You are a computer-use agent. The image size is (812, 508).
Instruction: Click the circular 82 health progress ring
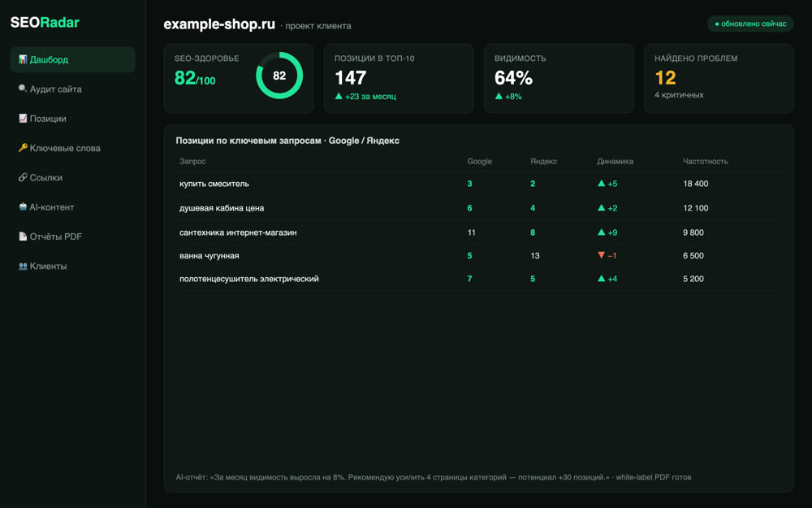(279, 75)
